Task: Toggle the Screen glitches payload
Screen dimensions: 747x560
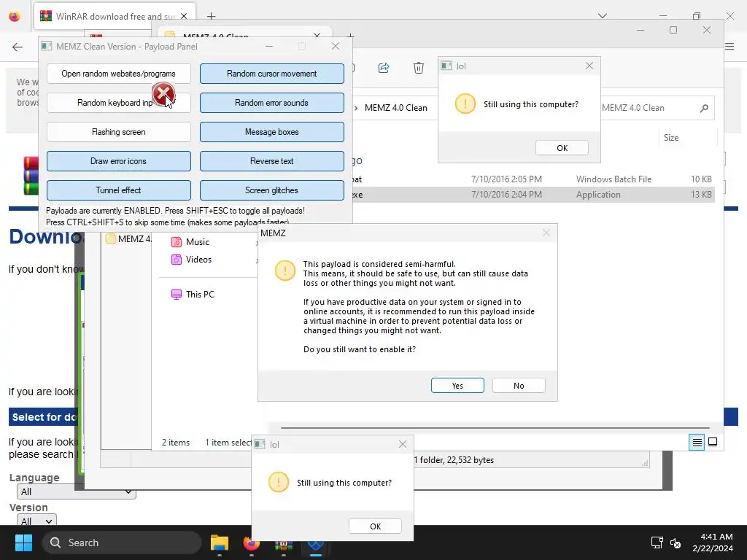Action: point(271,190)
